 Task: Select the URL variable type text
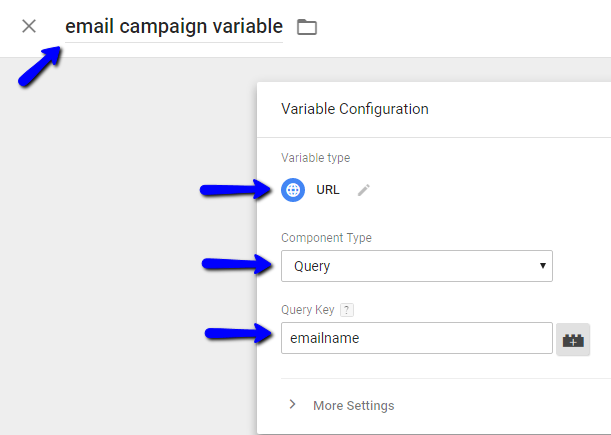(328, 190)
